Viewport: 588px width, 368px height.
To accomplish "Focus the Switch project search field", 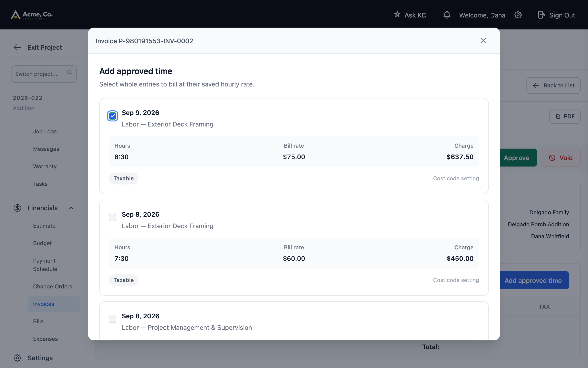I will [x=44, y=74].
